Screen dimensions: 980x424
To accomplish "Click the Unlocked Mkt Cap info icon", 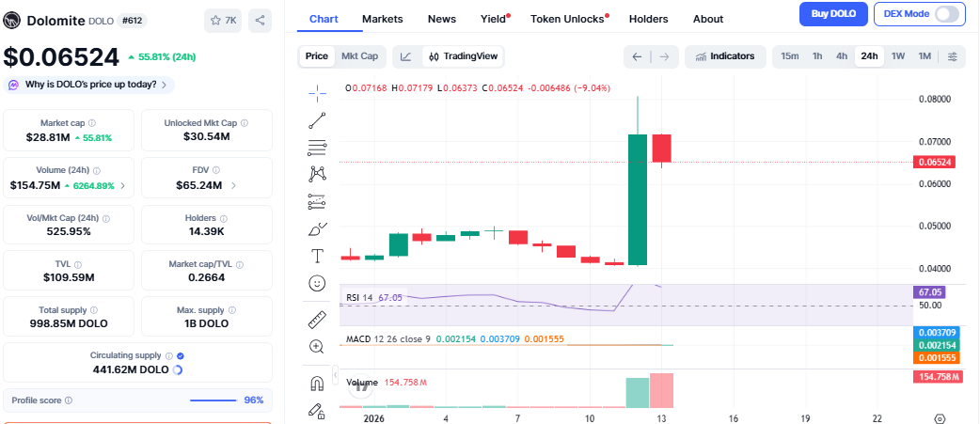I will [x=245, y=123].
